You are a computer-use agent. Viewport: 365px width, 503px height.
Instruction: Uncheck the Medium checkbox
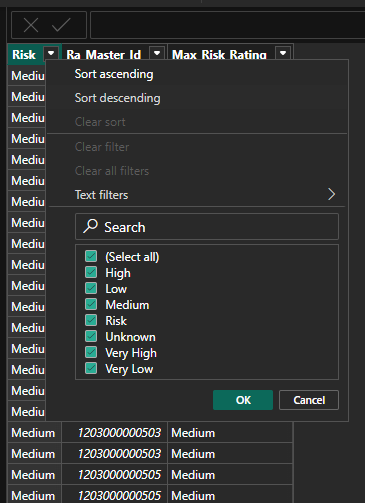click(x=91, y=304)
